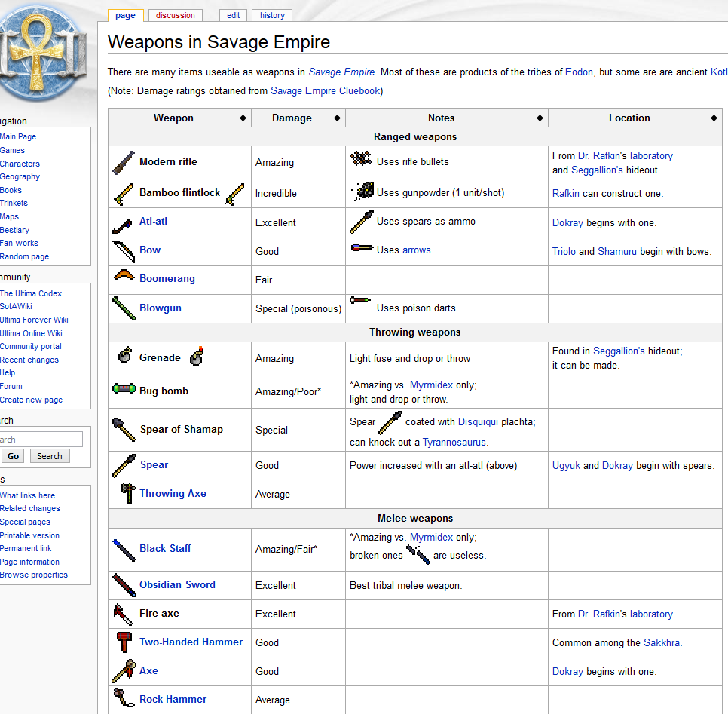This screenshot has height=714, width=728.
Task: Open the Triolo character link
Action: [564, 251]
